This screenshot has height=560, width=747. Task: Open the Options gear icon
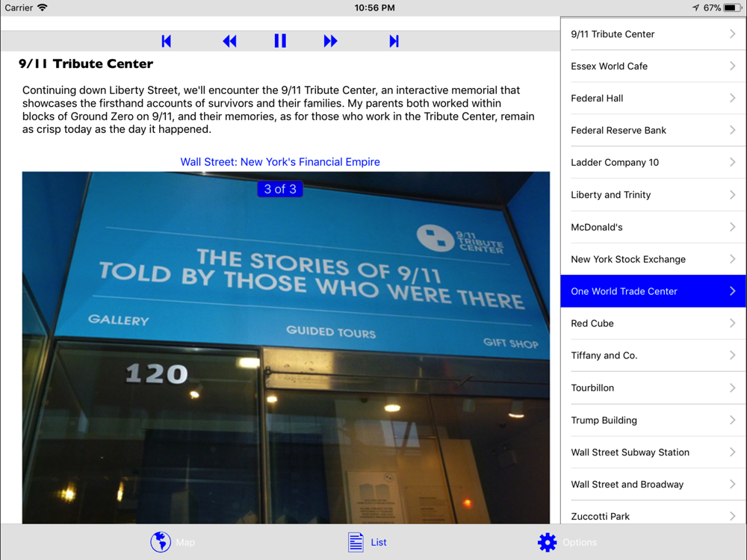pyautogui.click(x=547, y=542)
